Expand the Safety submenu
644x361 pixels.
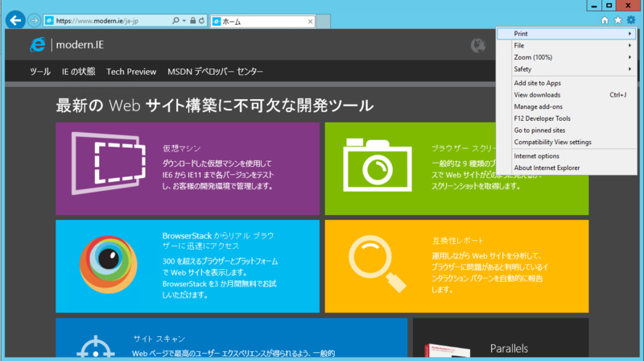pyautogui.click(x=567, y=69)
